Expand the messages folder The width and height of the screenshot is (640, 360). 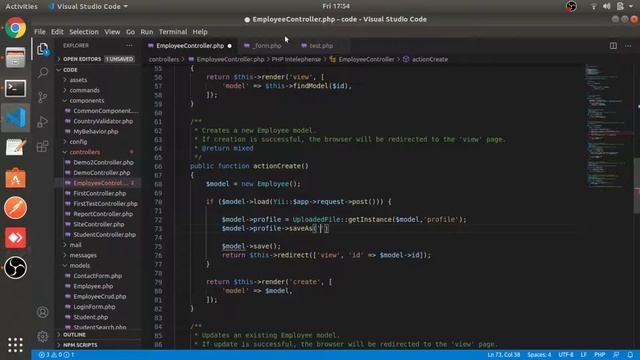(x=98, y=255)
